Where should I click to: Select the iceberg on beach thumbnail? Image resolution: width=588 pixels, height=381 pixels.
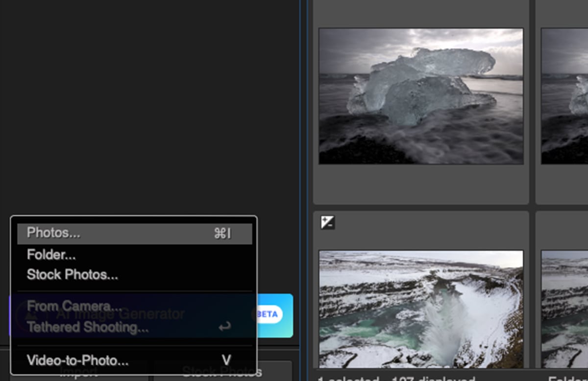(x=420, y=96)
